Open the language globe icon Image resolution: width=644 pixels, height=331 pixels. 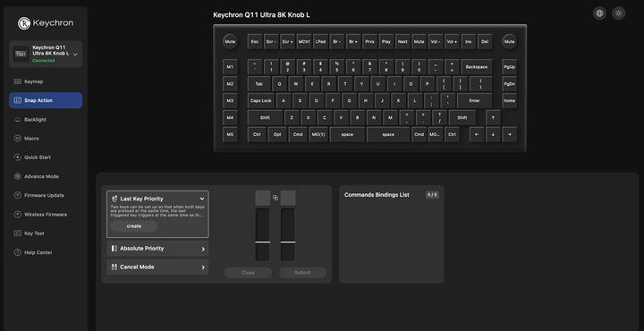(599, 13)
